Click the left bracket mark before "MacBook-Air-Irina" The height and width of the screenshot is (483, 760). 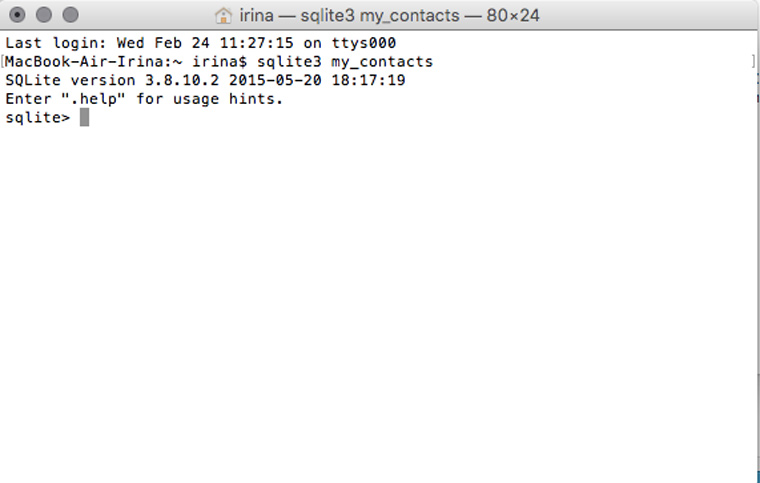pyautogui.click(x=4, y=62)
